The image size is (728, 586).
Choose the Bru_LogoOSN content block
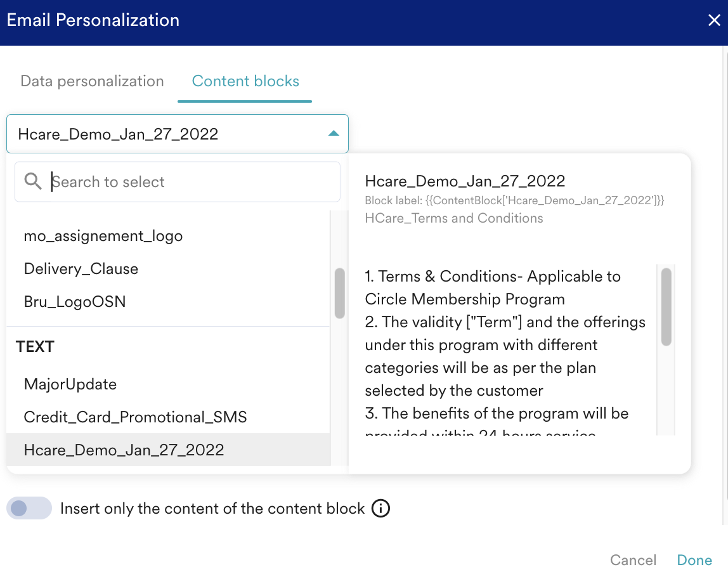tap(74, 301)
